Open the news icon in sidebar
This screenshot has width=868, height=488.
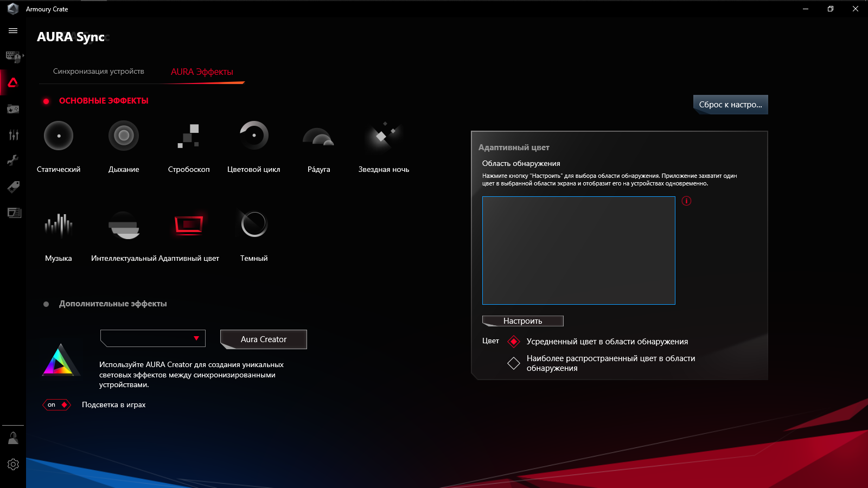pos(14,213)
